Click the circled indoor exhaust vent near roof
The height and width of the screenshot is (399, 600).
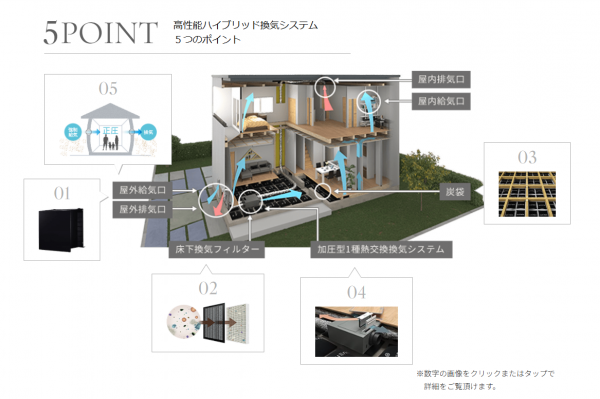pos(325,86)
